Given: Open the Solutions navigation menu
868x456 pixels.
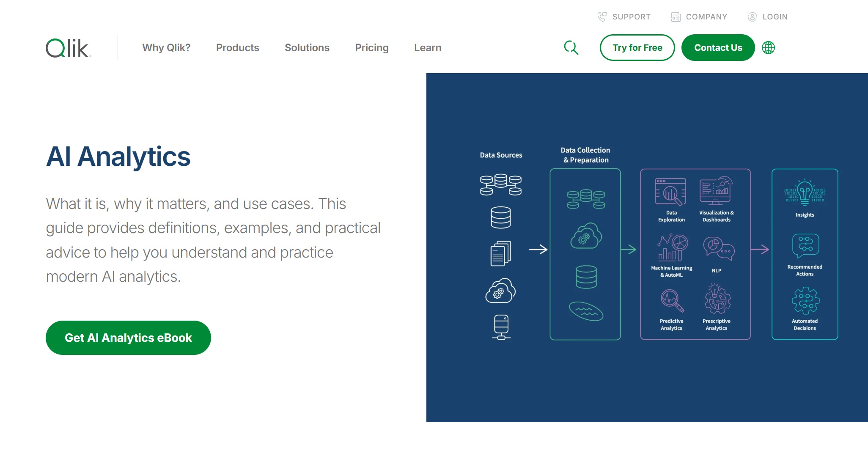Looking at the screenshot, I should click(307, 47).
